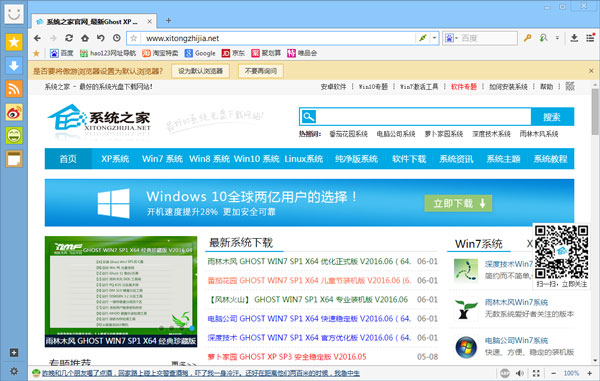Viewport: 600px width, 381px height.
Task: Select the Win10 系统 navigation tab
Action: coord(256,159)
